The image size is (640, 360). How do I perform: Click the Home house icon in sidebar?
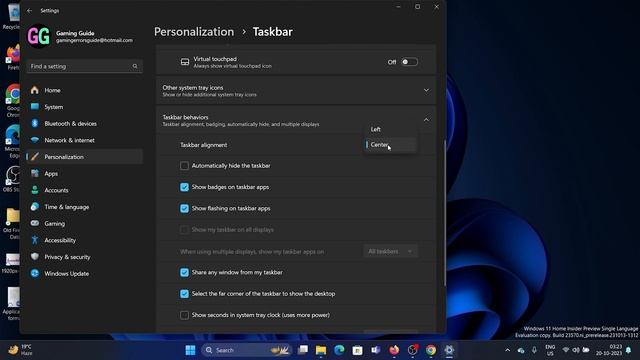tap(35, 90)
